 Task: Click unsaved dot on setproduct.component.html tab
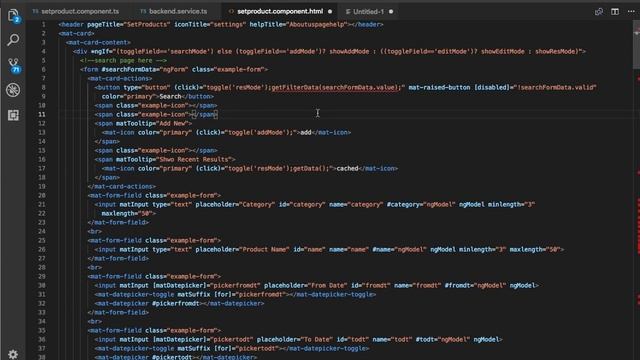coord(330,11)
